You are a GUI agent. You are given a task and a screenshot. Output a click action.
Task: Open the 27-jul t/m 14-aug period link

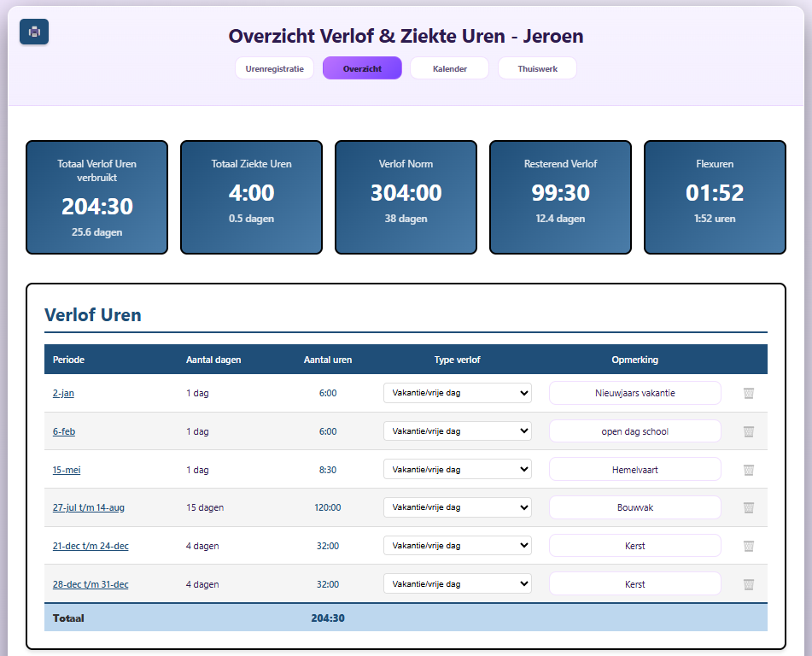[x=89, y=507]
